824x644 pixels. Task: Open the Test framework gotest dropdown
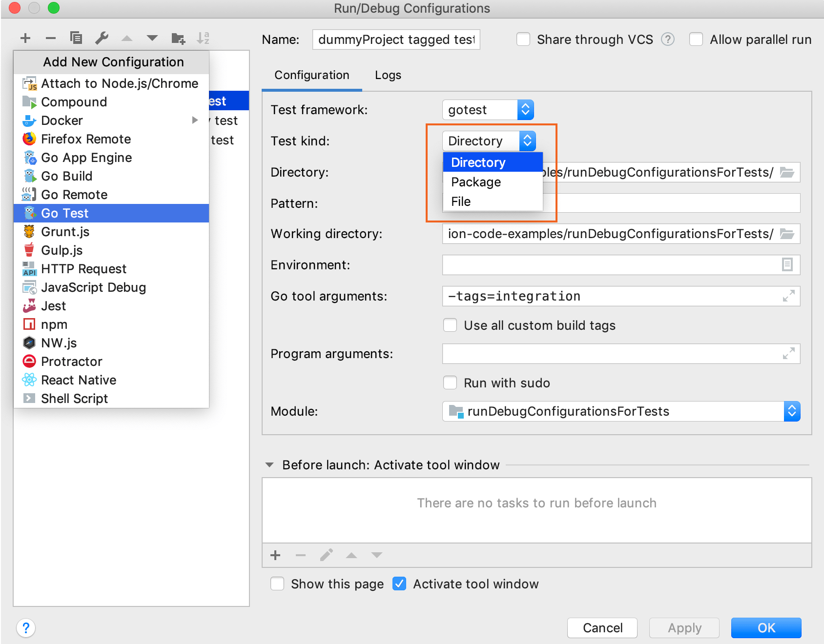488,110
